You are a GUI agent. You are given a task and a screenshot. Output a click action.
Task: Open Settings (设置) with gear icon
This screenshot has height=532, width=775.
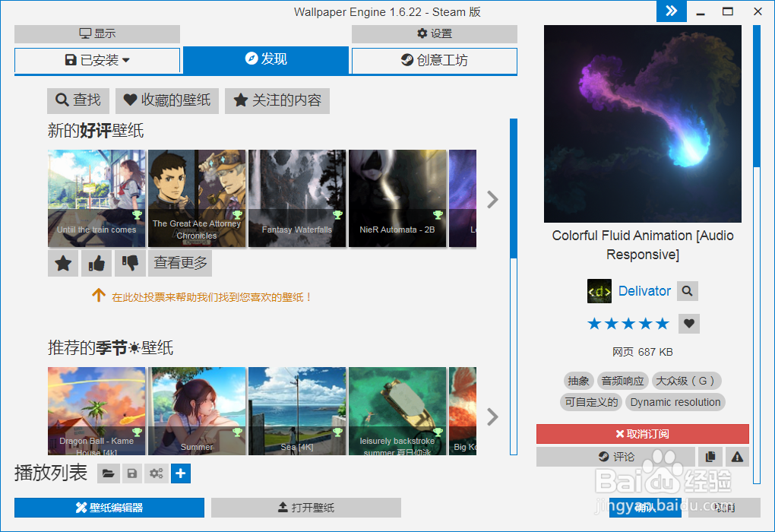[435, 33]
